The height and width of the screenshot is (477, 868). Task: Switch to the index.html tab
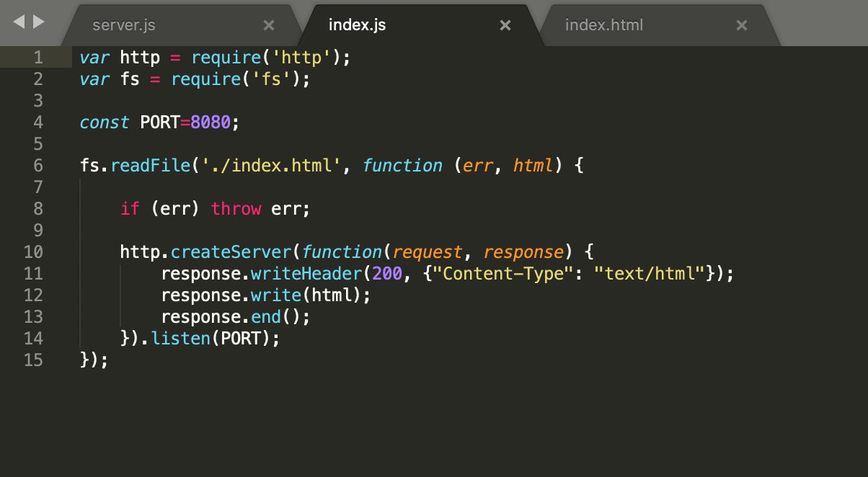coord(604,24)
